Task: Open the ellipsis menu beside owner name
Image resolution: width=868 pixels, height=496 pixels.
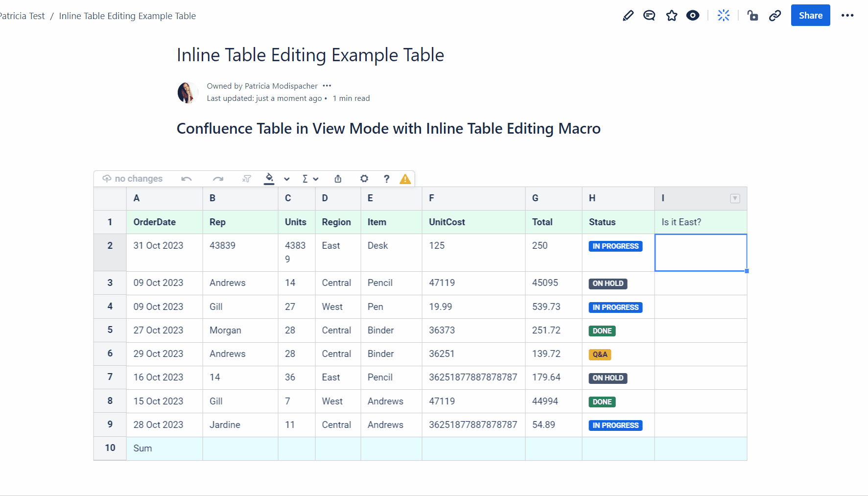Action: (327, 86)
